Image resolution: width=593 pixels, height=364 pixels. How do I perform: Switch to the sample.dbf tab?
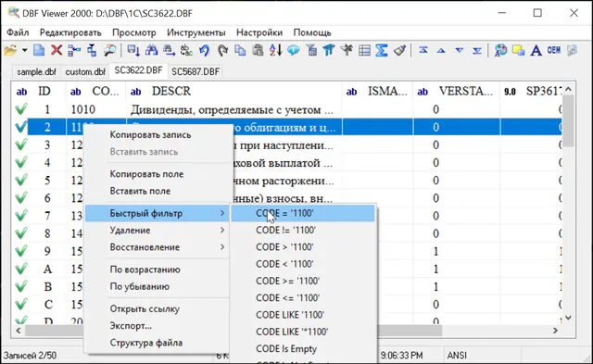(x=36, y=72)
